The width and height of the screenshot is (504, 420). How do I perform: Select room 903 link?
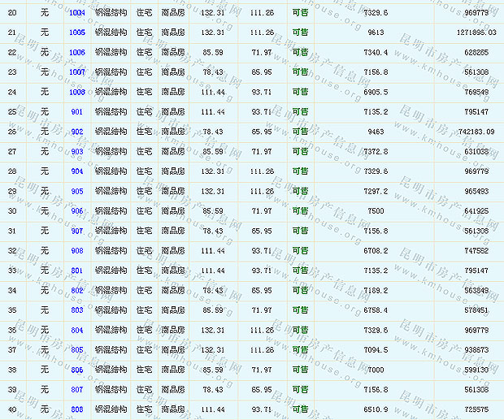pyautogui.click(x=77, y=152)
